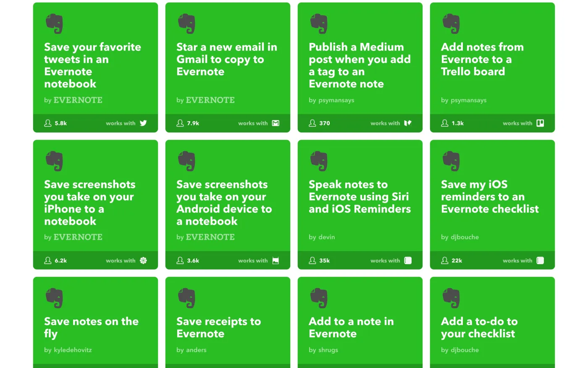Click the iOS Reminders icon on the Siri card

click(408, 260)
